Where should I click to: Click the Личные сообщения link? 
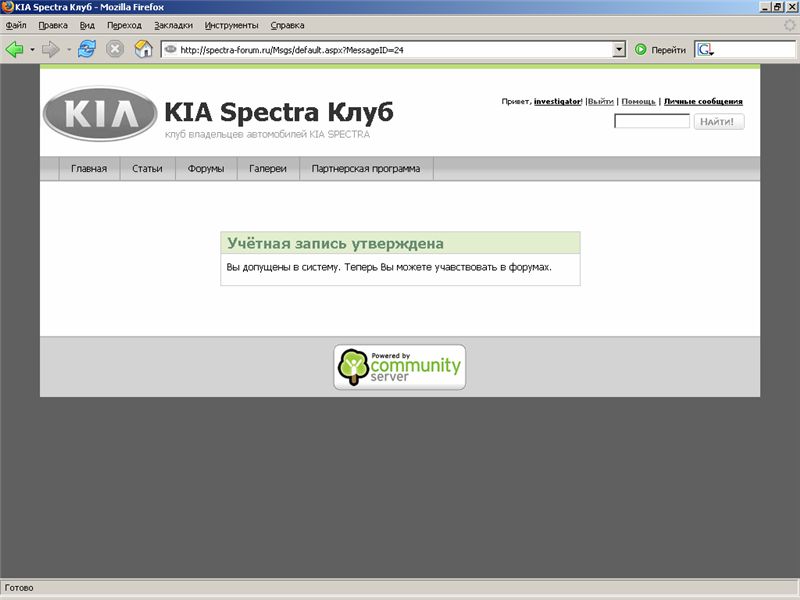point(703,102)
